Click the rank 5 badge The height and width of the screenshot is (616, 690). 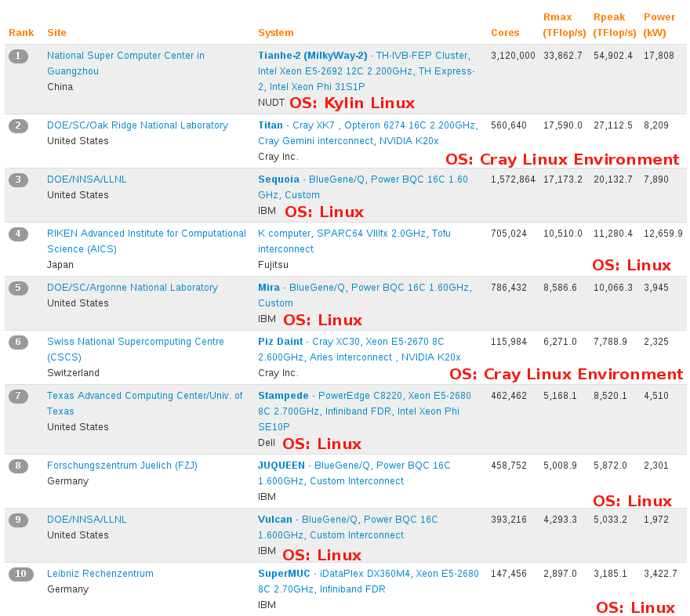point(18,288)
